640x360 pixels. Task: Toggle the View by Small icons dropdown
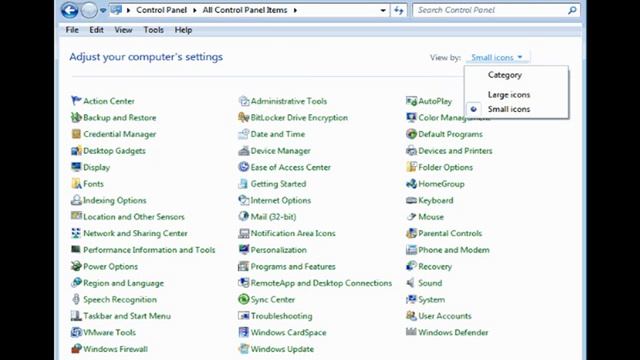[x=497, y=58]
